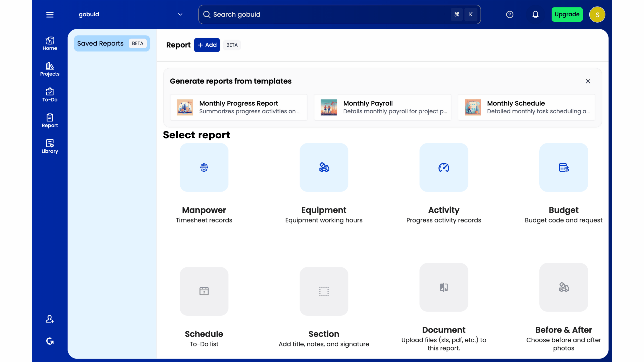Select the Manpower report icon
This screenshot has height=362, width=644.
click(204, 167)
